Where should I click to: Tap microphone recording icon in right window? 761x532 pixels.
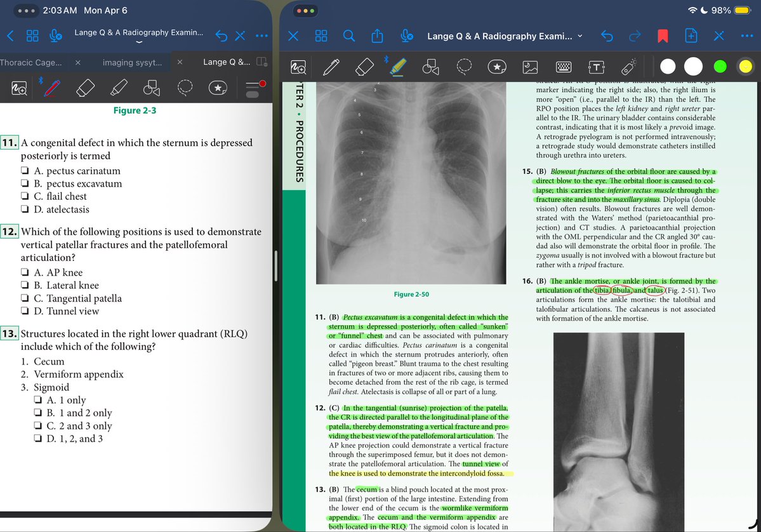[407, 36]
